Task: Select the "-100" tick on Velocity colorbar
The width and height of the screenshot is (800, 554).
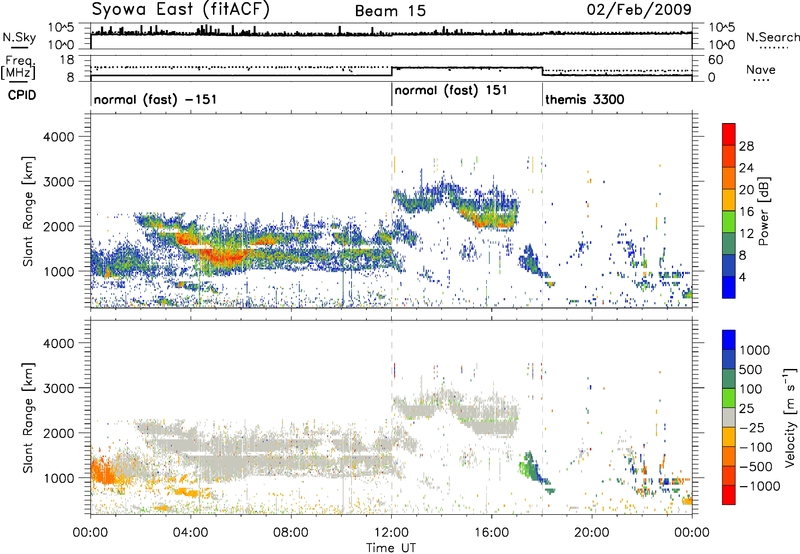Action: (756, 447)
